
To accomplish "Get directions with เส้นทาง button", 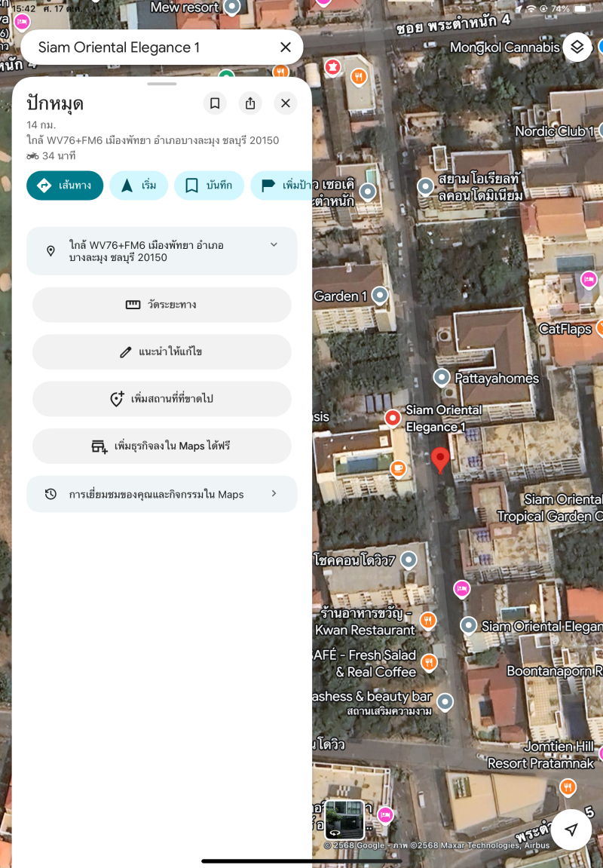I will click(65, 186).
